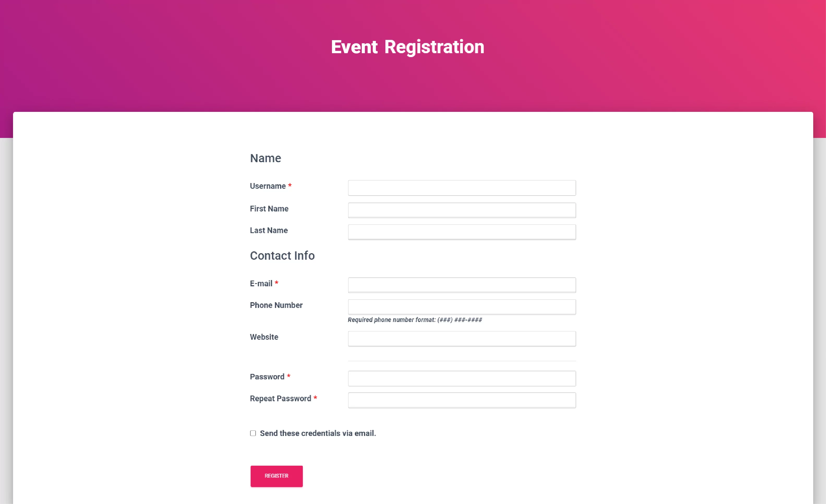Expand phone number format hint text

tap(415, 319)
